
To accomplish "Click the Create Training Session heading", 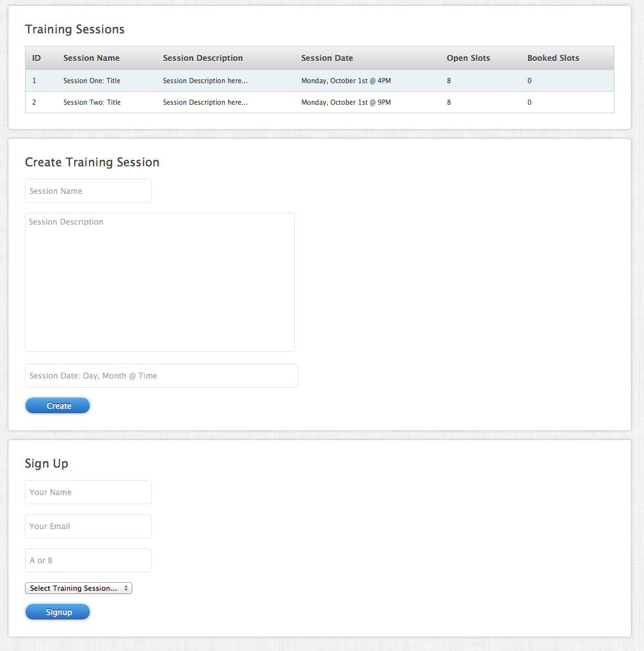I will (92, 162).
